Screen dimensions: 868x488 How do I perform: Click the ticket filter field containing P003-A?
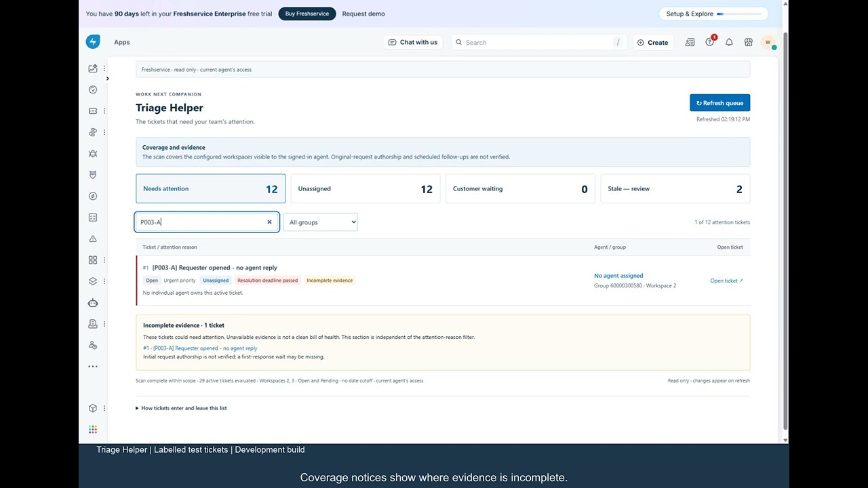coord(207,222)
